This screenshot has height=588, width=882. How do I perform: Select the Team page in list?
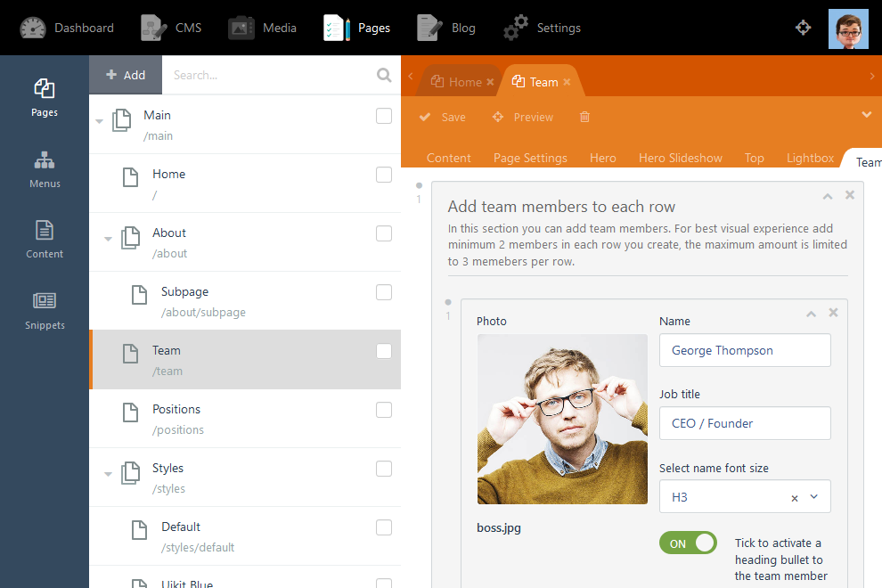coord(245,360)
